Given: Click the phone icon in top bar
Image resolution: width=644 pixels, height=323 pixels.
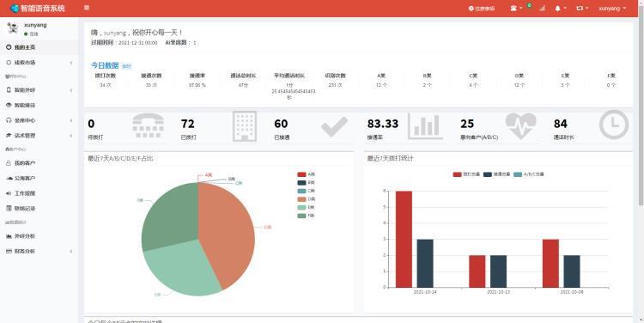Looking at the screenshot, I should [x=513, y=9].
